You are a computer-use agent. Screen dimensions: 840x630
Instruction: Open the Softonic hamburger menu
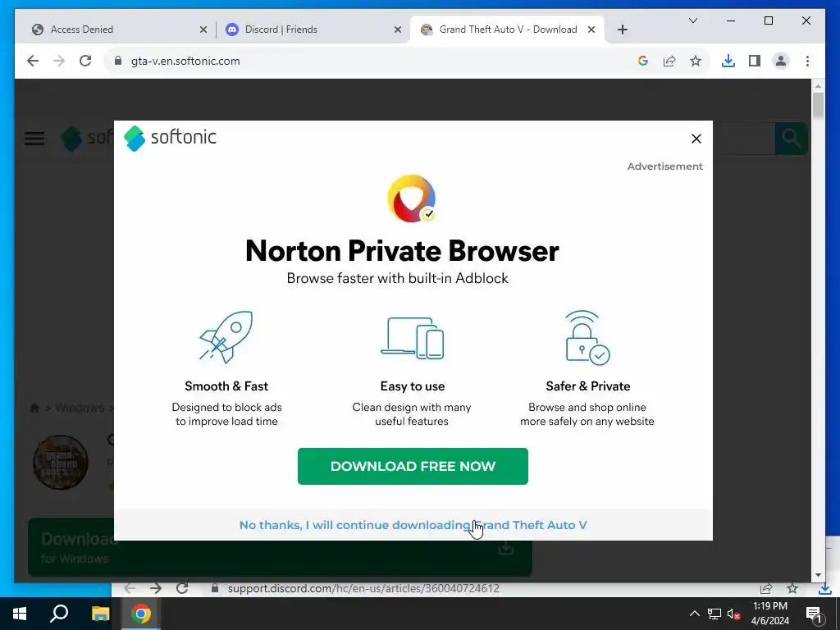pyautogui.click(x=34, y=139)
